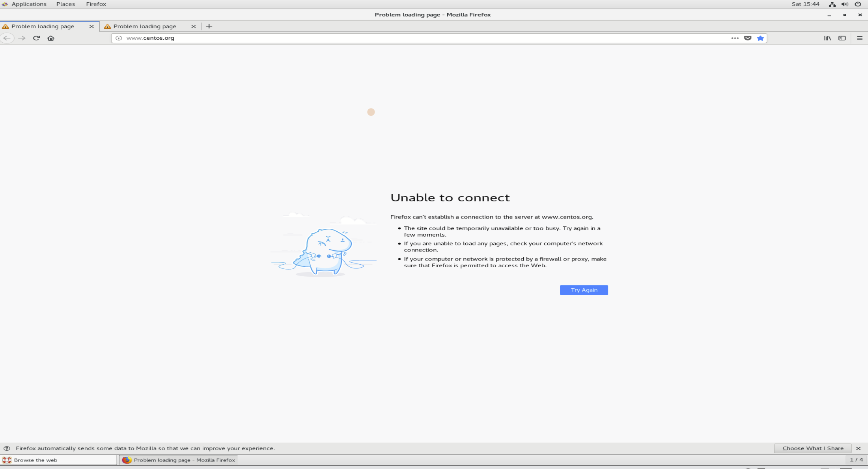Click the power icon in system tray
868x469 pixels.
858,4
